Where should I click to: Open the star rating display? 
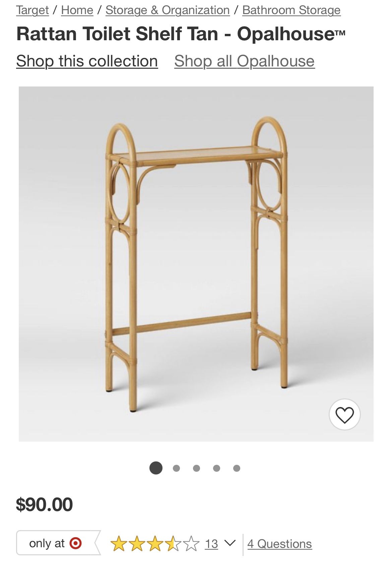pos(155,544)
